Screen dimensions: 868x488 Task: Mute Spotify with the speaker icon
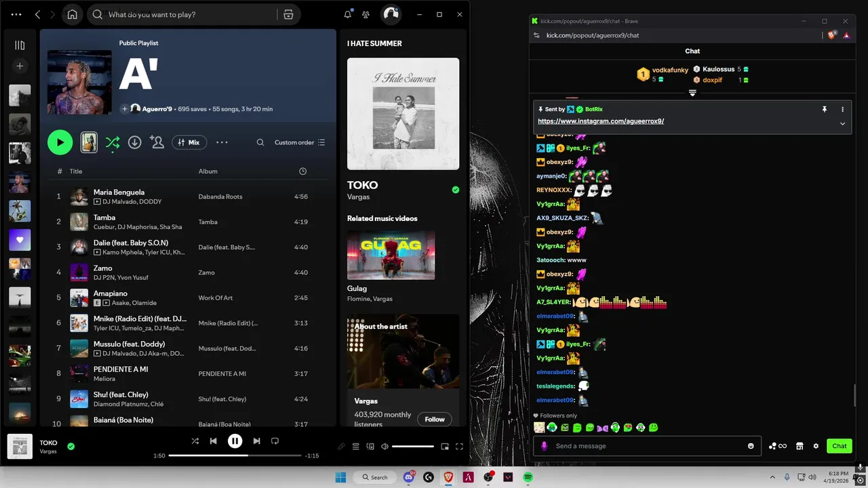click(x=384, y=446)
